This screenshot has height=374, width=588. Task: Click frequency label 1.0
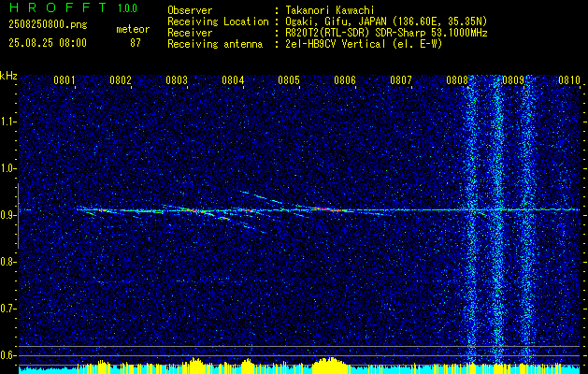(x=7, y=169)
